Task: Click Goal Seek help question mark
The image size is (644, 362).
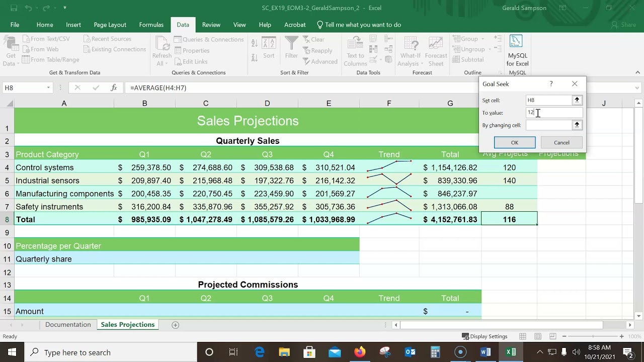Action: pyautogui.click(x=551, y=84)
